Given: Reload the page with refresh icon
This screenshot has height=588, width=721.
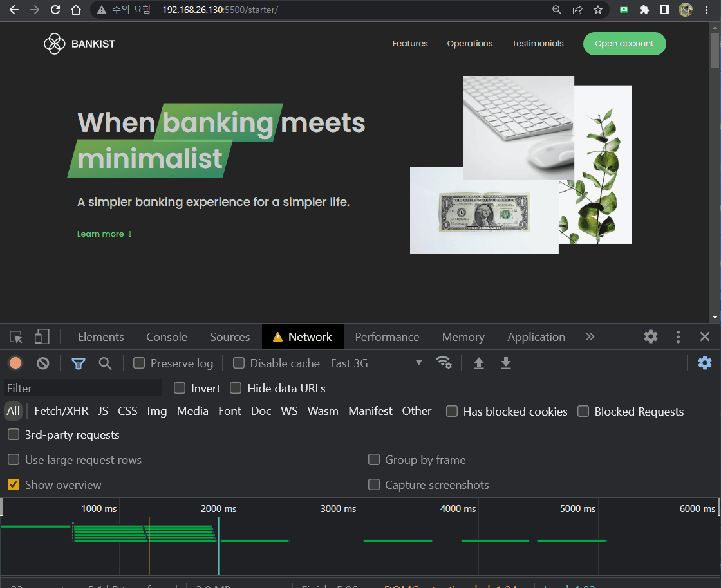Looking at the screenshot, I should (x=55, y=10).
